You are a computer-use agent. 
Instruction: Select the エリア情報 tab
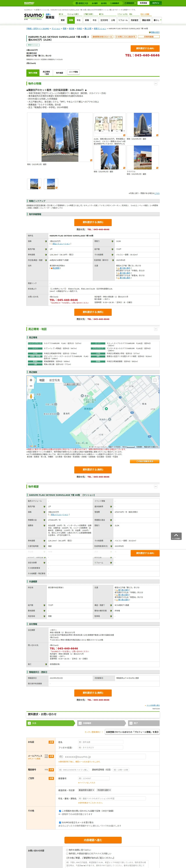tap(73, 72)
